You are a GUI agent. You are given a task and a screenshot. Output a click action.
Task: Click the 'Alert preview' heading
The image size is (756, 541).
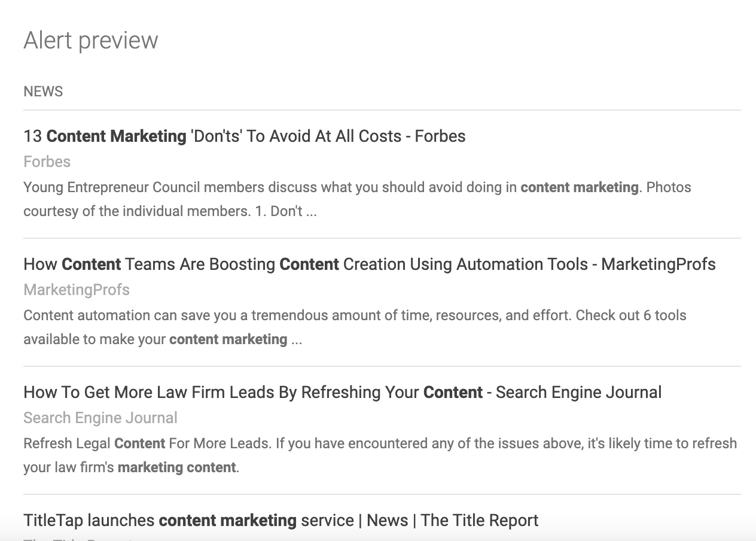coord(91,40)
